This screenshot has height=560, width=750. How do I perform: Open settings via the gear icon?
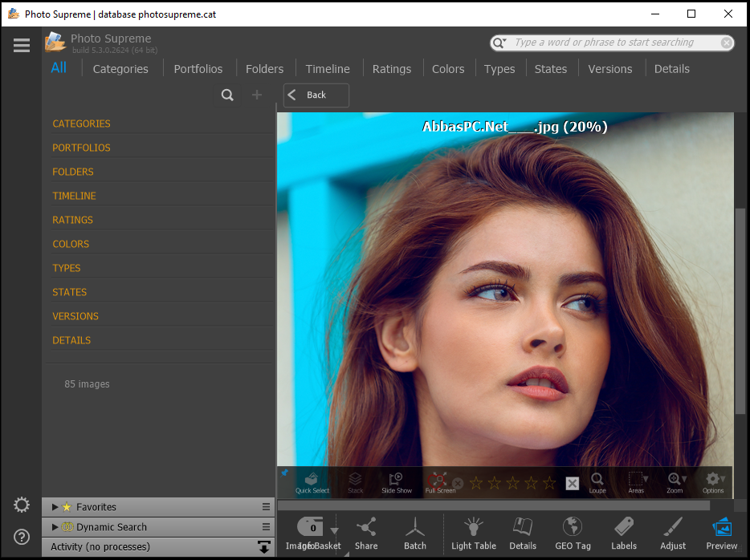(22, 505)
